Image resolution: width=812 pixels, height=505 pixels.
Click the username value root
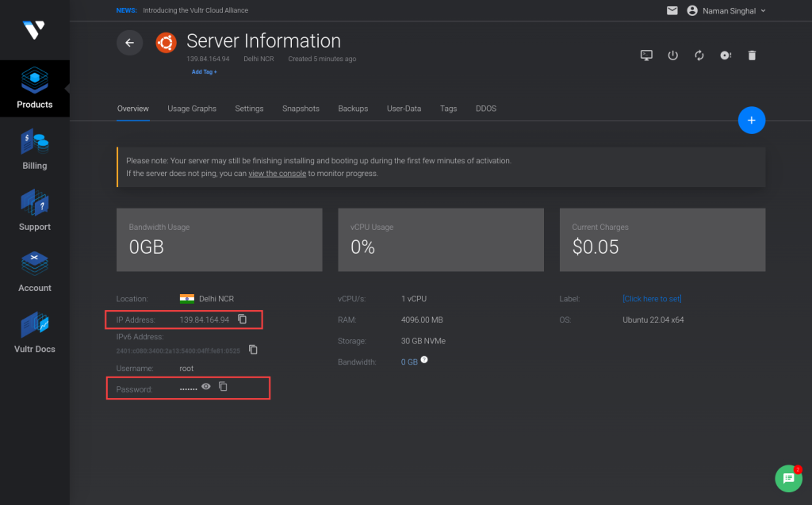(186, 369)
